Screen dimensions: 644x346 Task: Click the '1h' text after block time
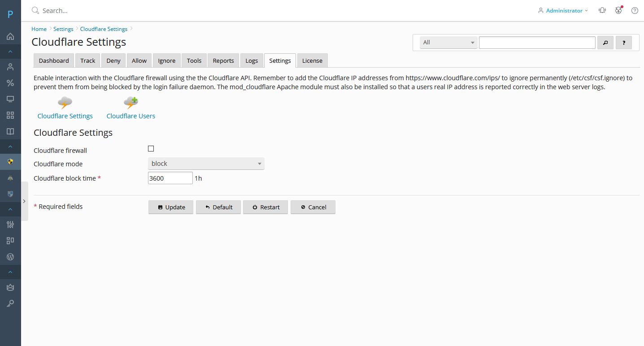[198, 178]
